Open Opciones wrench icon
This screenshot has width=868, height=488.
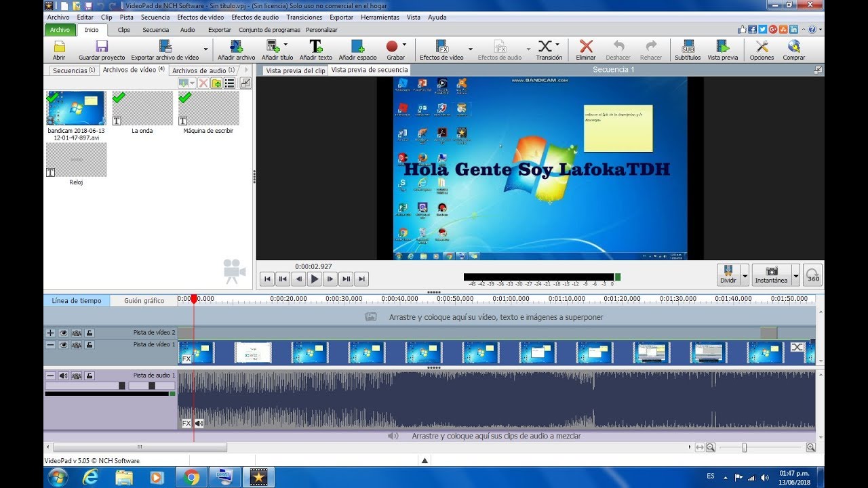762,47
